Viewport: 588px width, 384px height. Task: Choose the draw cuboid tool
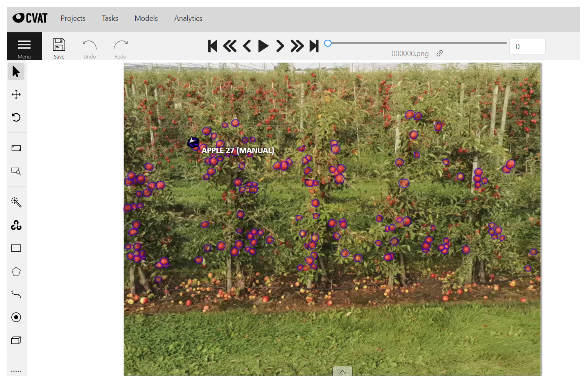point(16,341)
